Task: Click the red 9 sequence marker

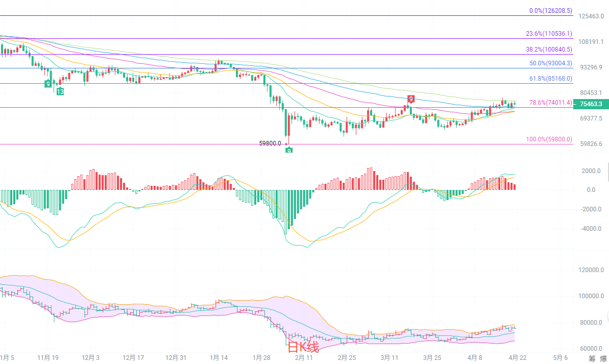Action: tap(411, 99)
